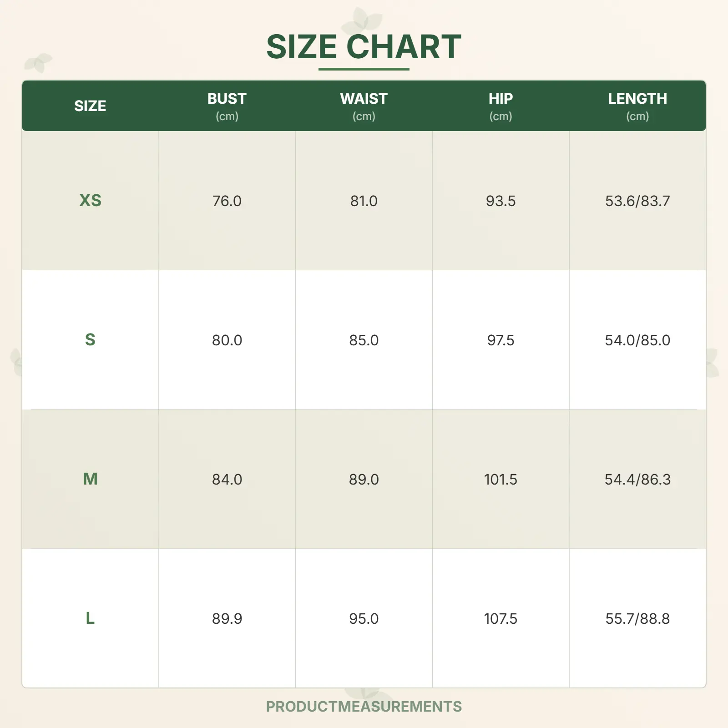Click the XS length value 53.6/83.7
The width and height of the screenshot is (728, 728).
tap(637, 201)
